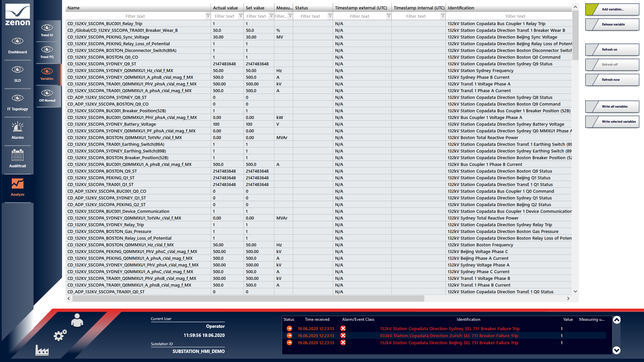The width and height of the screenshot is (644, 362).
Task: Open the Status column filter funnel
Action: [330, 16]
